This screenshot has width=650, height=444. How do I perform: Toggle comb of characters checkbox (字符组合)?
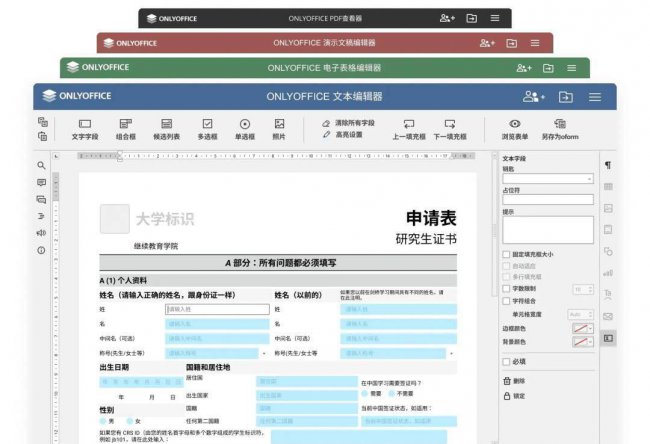(x=506, y=301)
